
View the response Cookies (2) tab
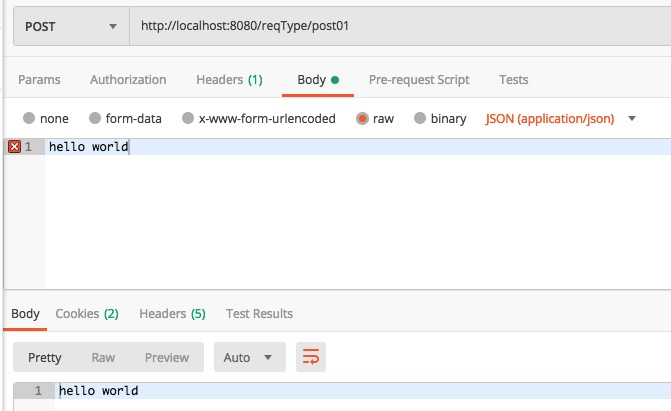[87, 314]
